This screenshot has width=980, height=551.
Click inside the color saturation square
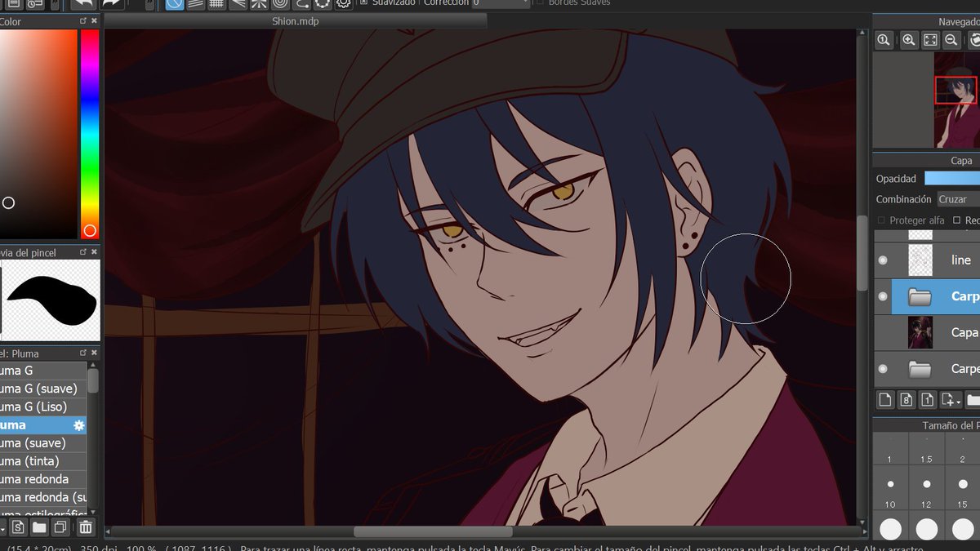point(38,134)
